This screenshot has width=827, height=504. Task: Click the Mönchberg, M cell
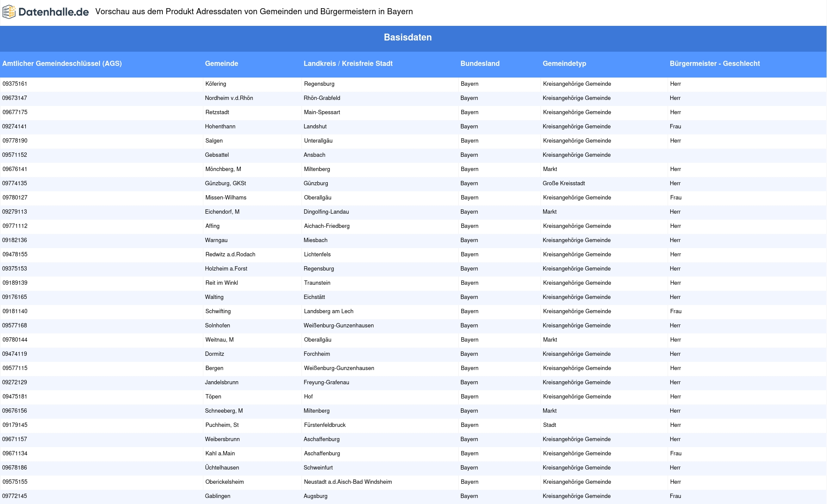[x=223, y=169]
